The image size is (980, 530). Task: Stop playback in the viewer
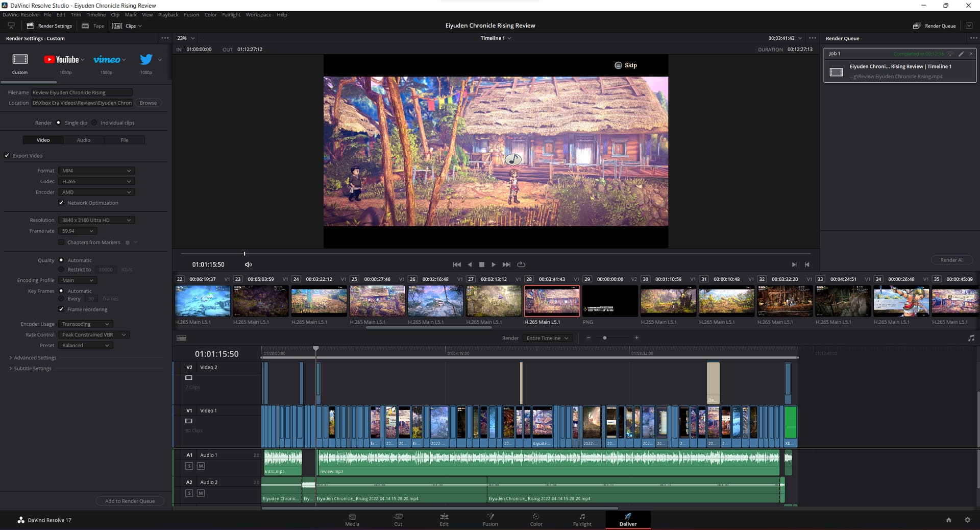[481, 264]
